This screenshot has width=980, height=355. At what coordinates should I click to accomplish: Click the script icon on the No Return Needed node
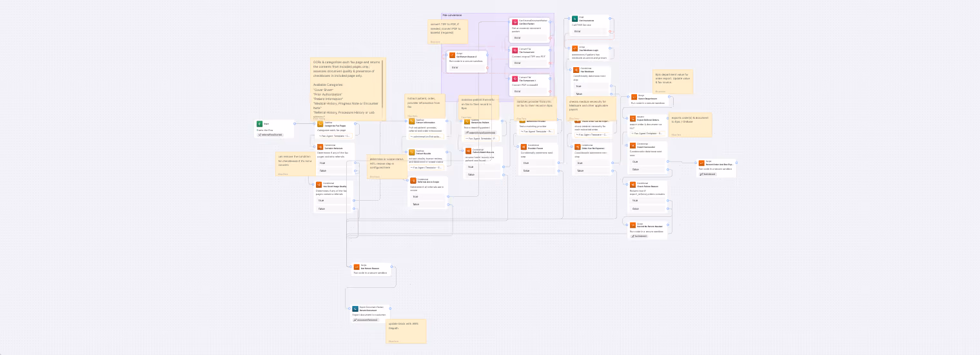tap(632, 225)
